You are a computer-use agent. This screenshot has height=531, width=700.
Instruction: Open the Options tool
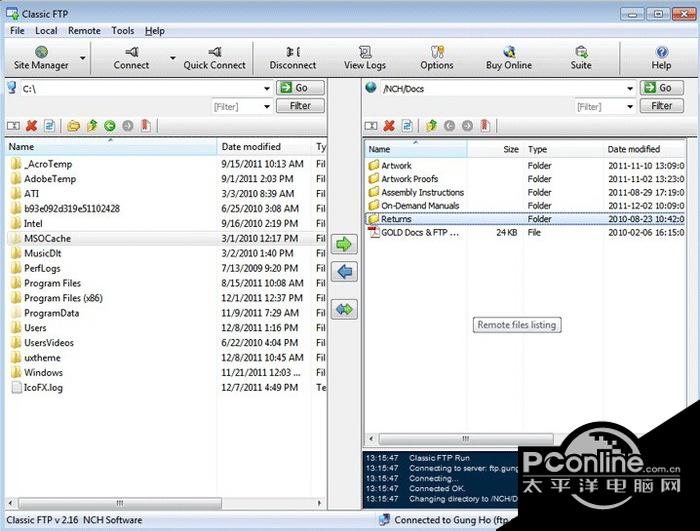437,58
